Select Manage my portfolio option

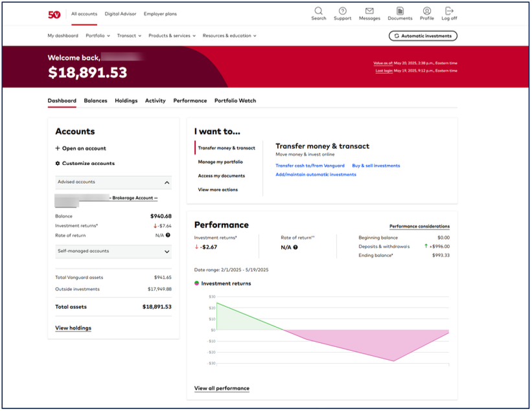coord(220,162)
